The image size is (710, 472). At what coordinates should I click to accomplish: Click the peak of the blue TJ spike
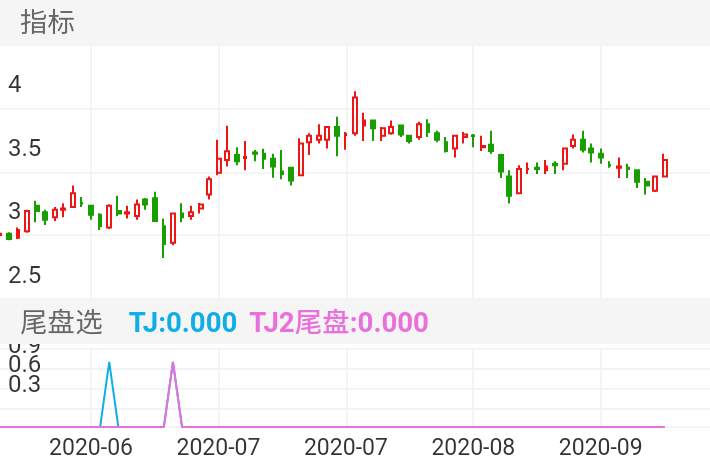pyautogui.click(x=109, y=364)
